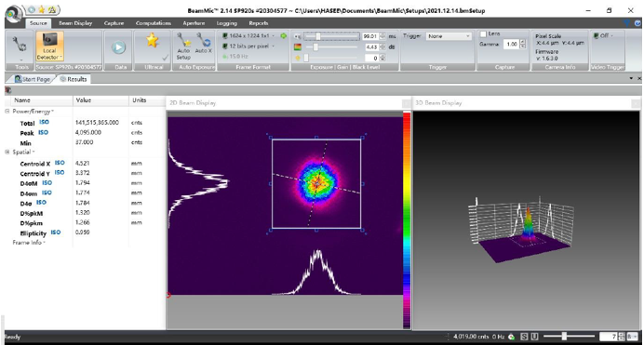Select the Local Detector source button
This screenshot has width=644, height=345.
[49, 46]
